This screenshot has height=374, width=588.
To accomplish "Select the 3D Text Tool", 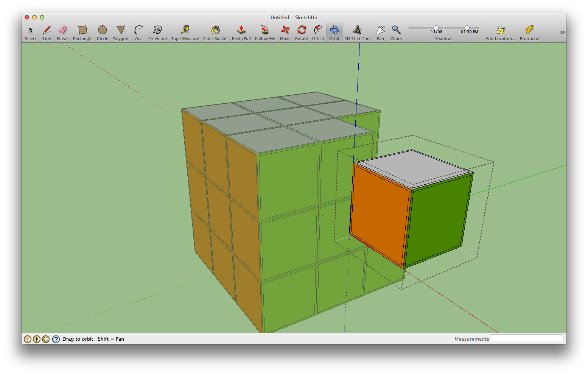I will click(357, 30).
